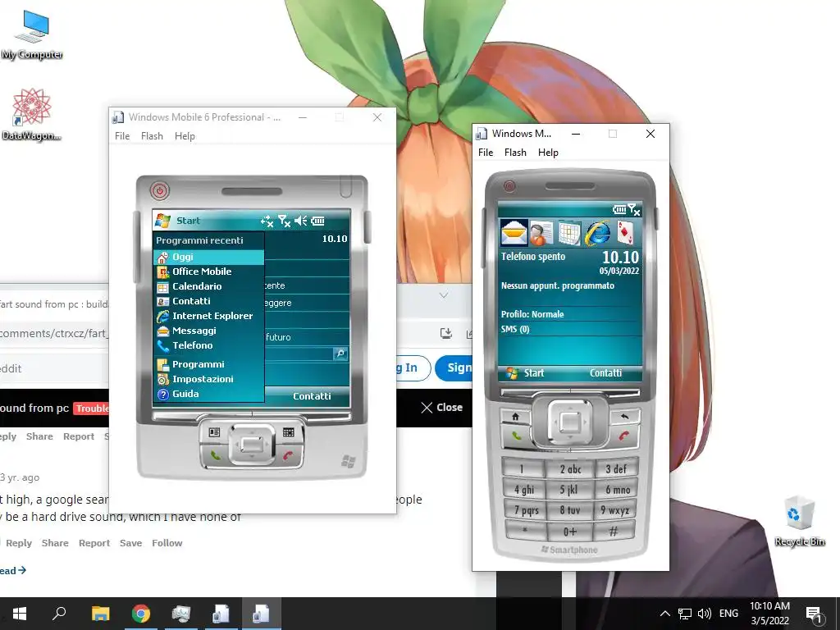Tap the battery icon on Pocket PC title bar
The height and width of the screenshot is (630, 840).
(317, 221)
